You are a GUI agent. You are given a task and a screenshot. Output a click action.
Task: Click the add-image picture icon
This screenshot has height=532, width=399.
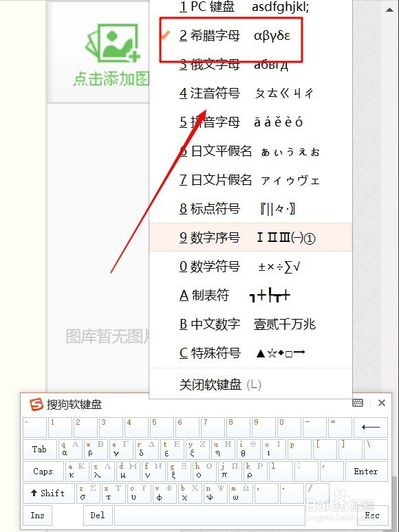(x=112, y=43)
